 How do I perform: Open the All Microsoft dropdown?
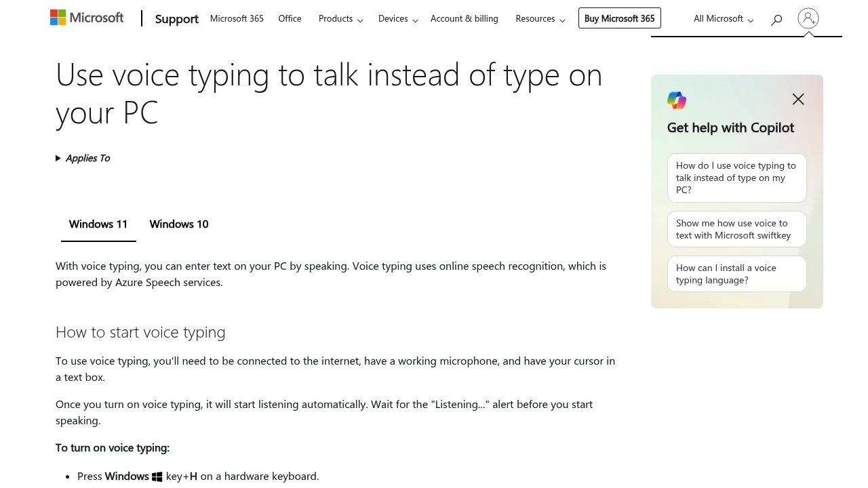click(724, 19)
